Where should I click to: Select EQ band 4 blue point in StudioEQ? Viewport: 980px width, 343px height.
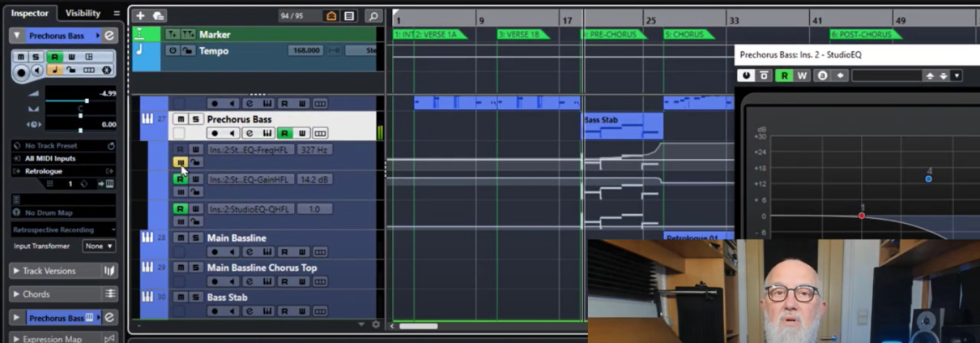pyautogui.click(x=928, y=178)
